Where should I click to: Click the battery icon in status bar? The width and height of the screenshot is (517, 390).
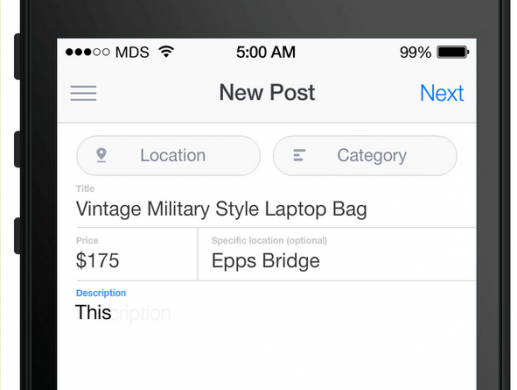(453, 52)
